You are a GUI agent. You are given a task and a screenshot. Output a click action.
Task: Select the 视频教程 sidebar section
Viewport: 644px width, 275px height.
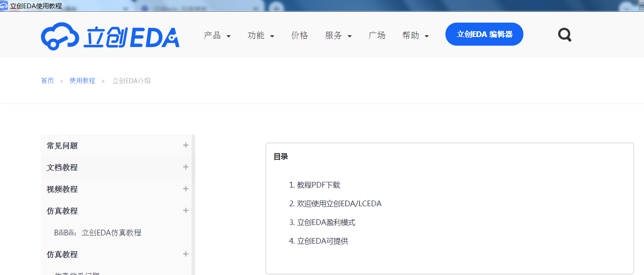(116, 189)
